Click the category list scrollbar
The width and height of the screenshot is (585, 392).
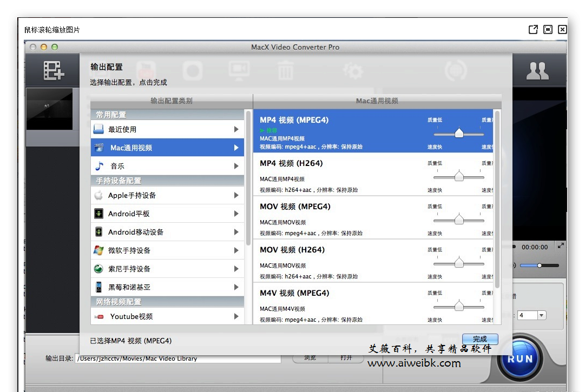(x=248, y=178)
